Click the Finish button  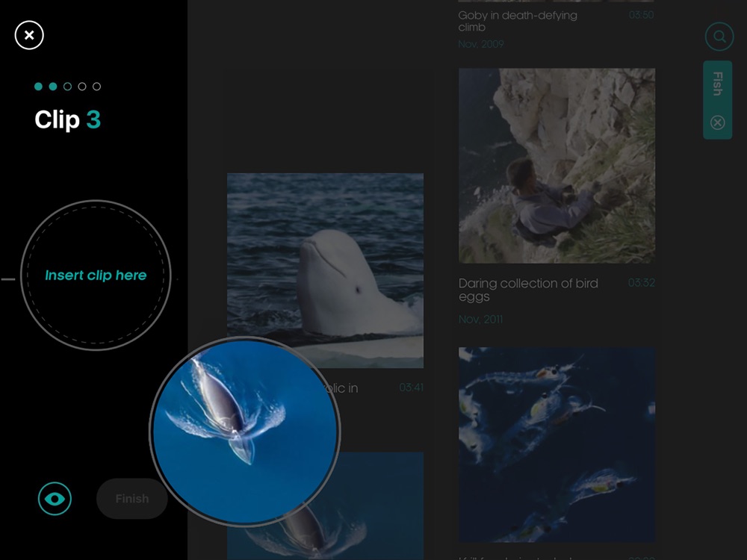132,499
